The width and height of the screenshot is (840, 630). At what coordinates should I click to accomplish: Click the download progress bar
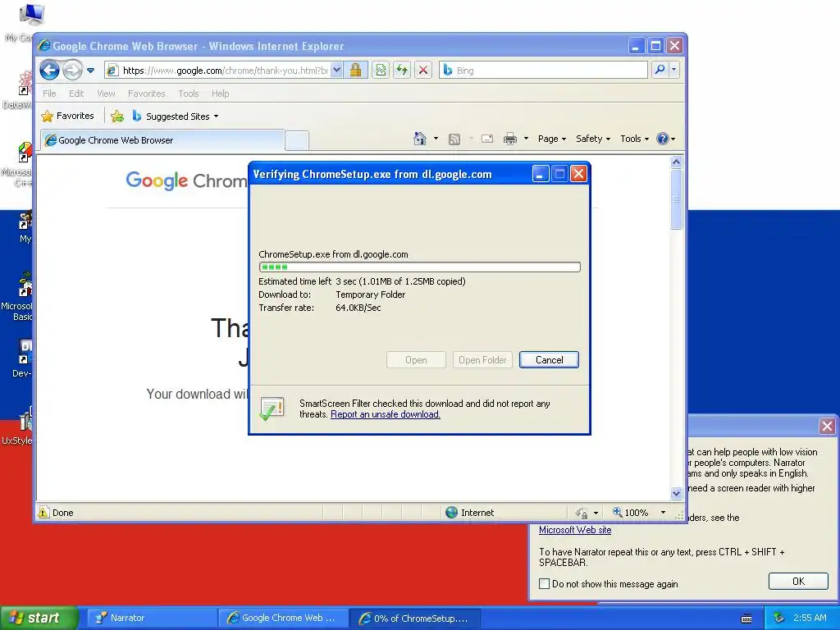(419, 267)
